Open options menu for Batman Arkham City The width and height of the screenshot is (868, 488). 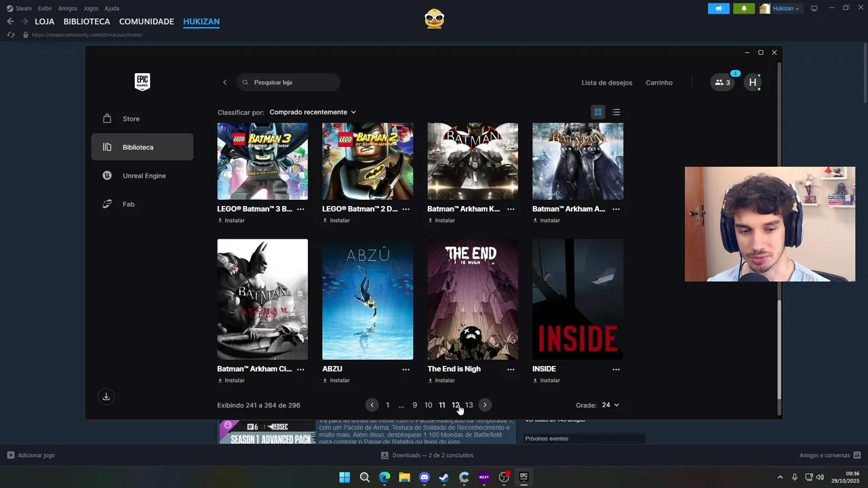pos(300,369)
